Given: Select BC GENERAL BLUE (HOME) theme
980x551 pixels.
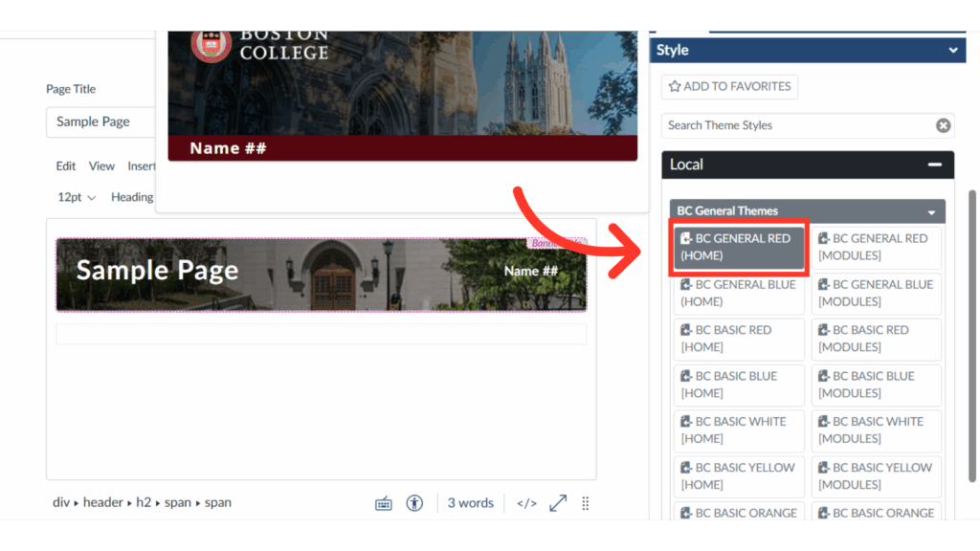Looking at the screenshot, I should pyautogui.click(x=739, y=293).
